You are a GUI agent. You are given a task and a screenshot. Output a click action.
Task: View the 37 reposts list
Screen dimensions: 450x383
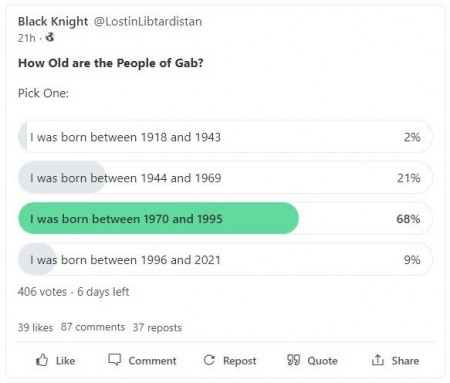pos(157,327)
